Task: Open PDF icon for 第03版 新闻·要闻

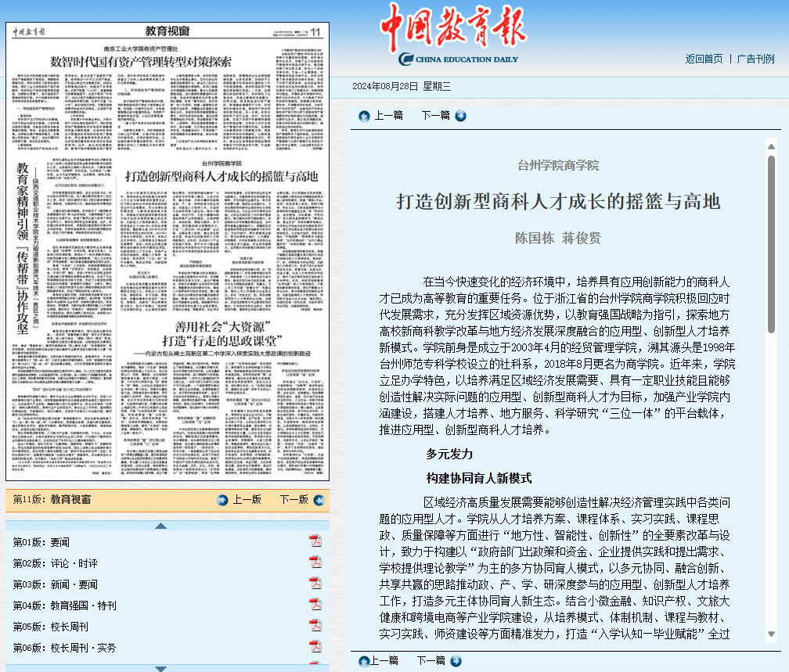Action: [315, 584]
